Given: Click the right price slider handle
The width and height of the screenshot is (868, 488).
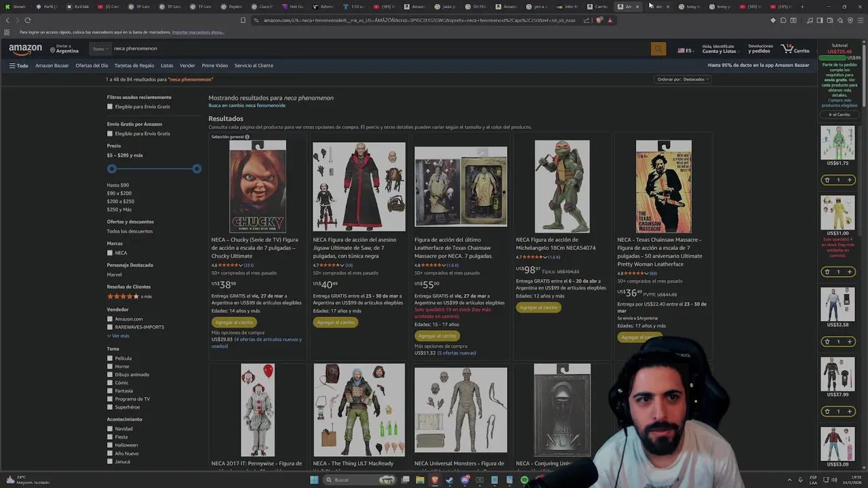Looking at the screenshot, I should (x=197, y=169).
